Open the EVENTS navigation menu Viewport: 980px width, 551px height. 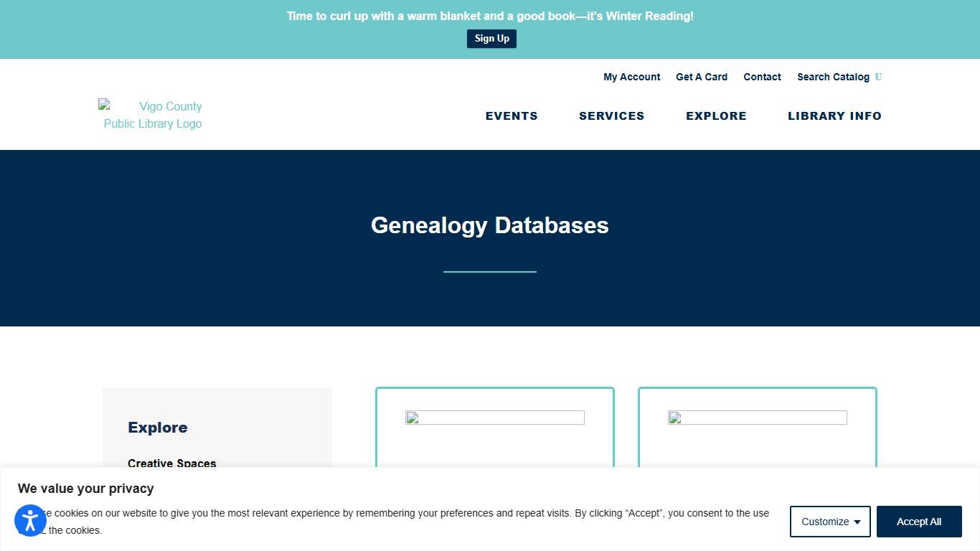[x=512, y=116]
